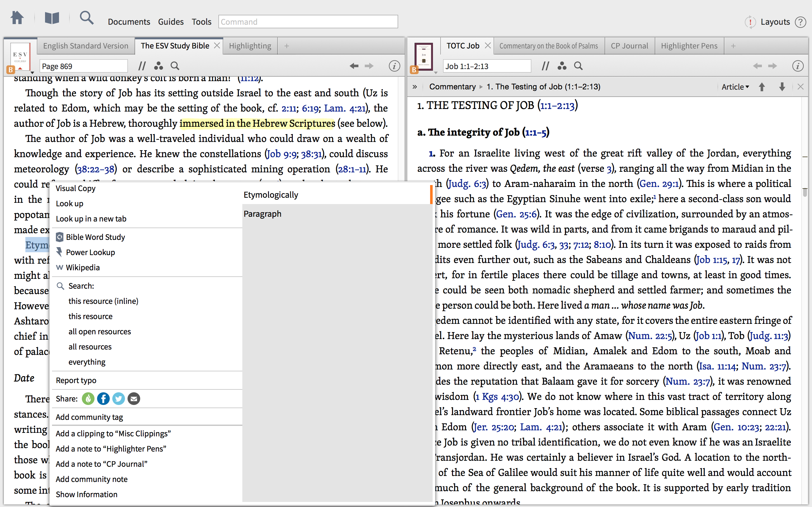
Task: Share selection via Facebook icon
Action: click(103, 399)
